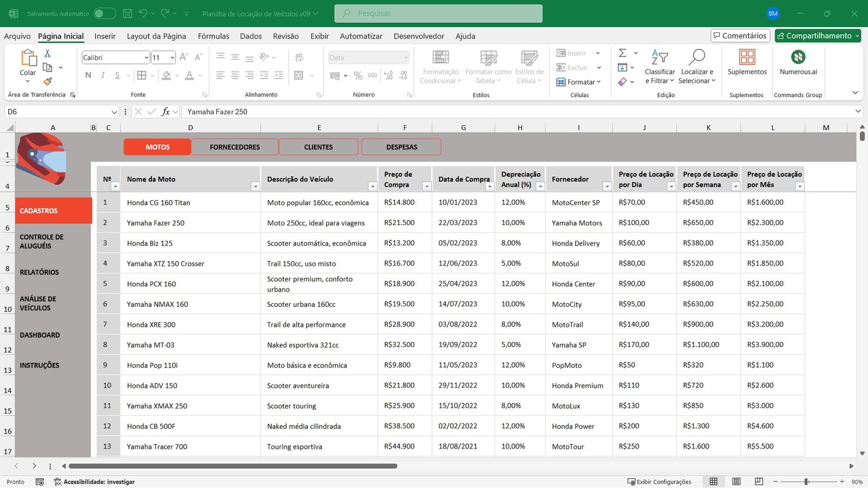The image size is (868, 488).
Task: Click the FORNECEDORES navigation button
Action: (235, 147)
